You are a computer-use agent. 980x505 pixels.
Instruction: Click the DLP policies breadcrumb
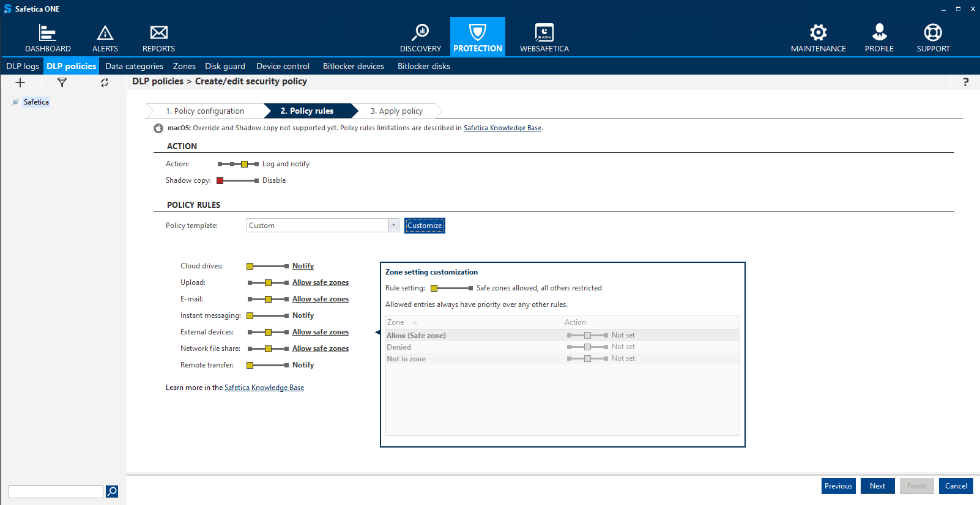pyautogui.click(x=158, y=81)
